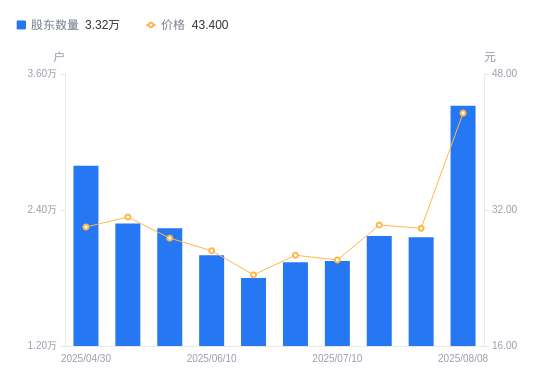
Task: Click the bar above 2025/07/10 label
Action: click(x=337, y=303)
